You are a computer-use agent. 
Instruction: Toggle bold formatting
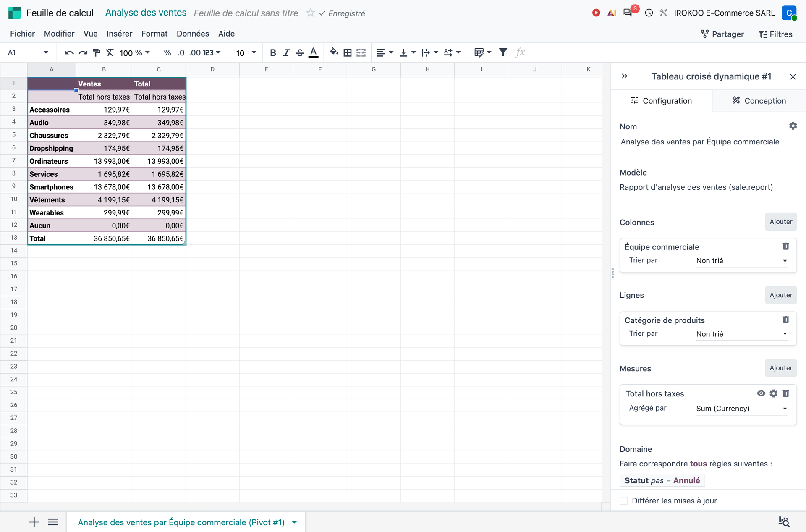(273, 52)
